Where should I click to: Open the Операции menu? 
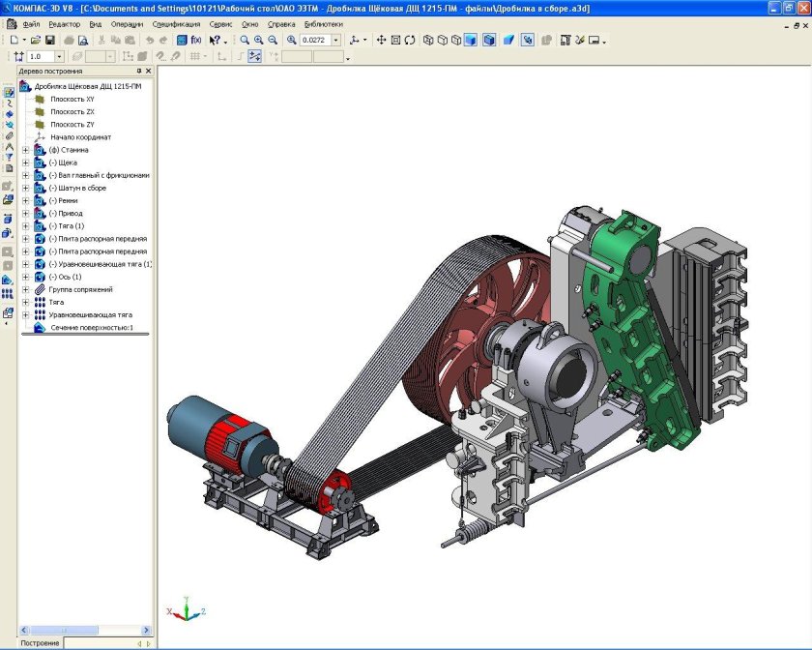[127, 21]
